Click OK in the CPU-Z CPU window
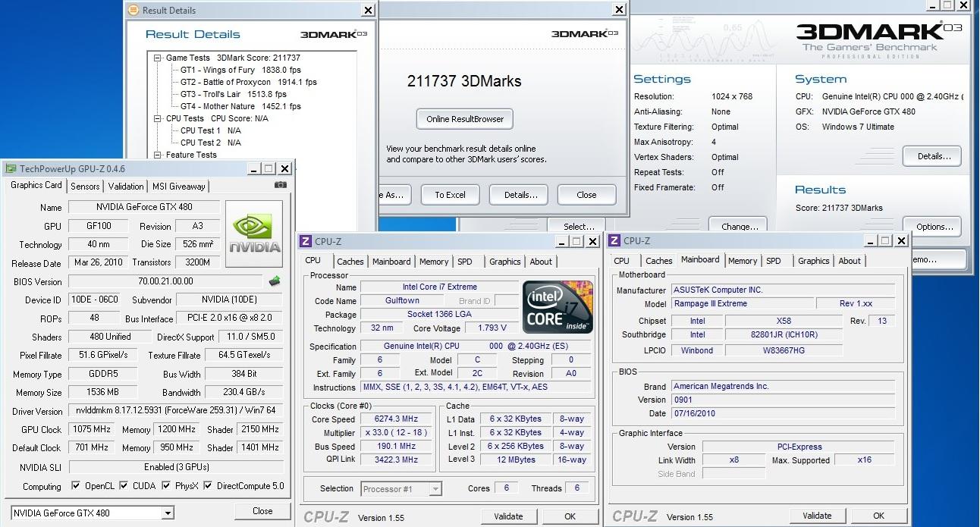This screenshot has width=980, height=527. click(570, 516)
